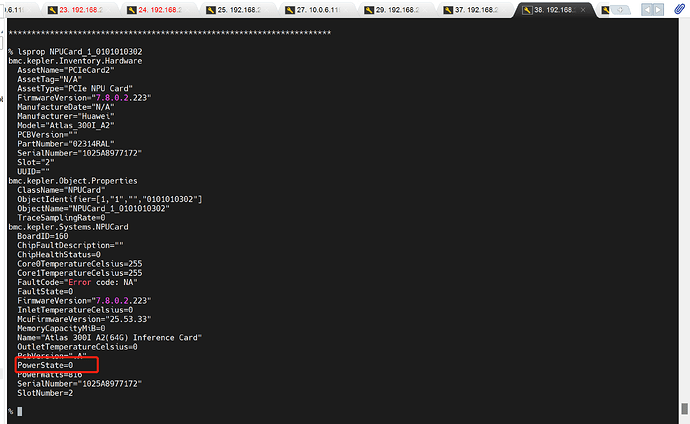Click PartNumber="02314RAL" line
Image resolution: width=690 pixels, height=424 pixels.
tap(66, 144)
